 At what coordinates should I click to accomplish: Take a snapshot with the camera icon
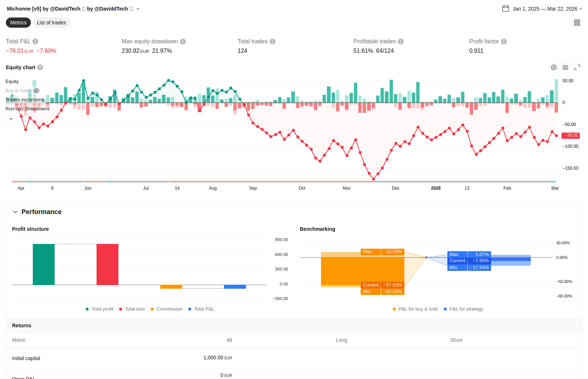click(565, 67)
